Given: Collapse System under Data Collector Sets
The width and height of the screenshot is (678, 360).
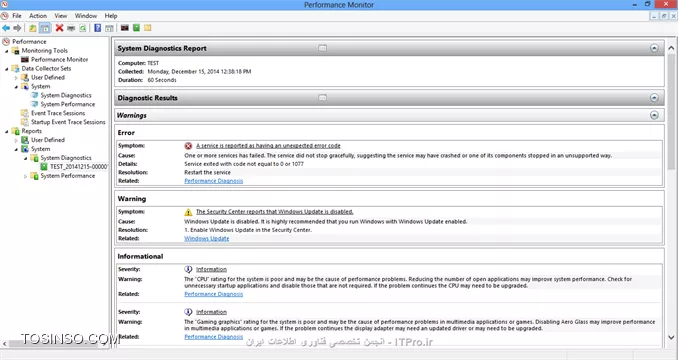Looking at the screenshot, I should (x=16, y=87).
